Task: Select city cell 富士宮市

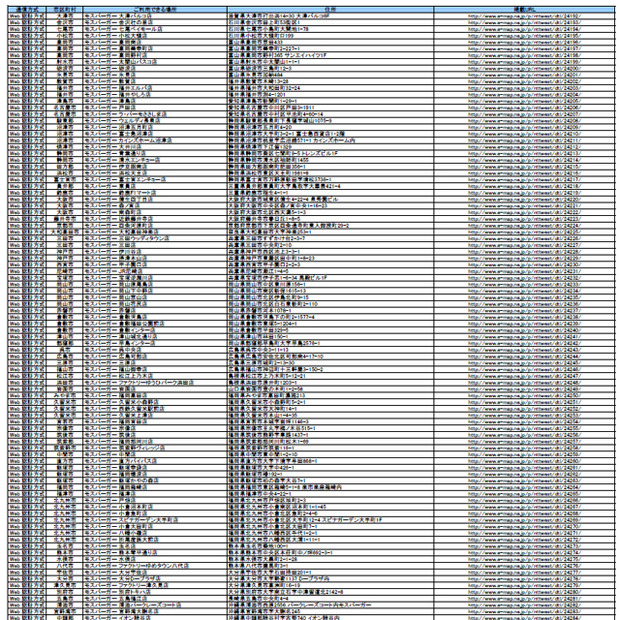Action: 64,180
